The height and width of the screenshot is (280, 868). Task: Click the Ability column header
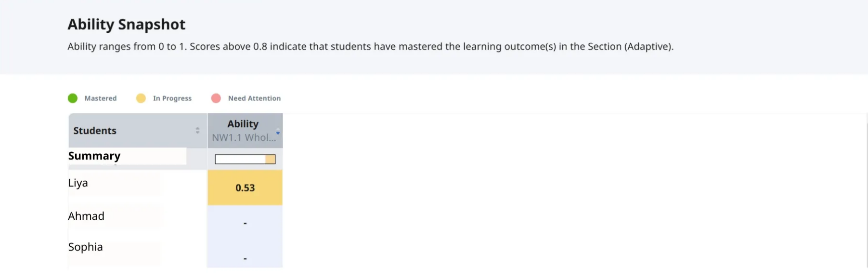click(x=243, y=124)
